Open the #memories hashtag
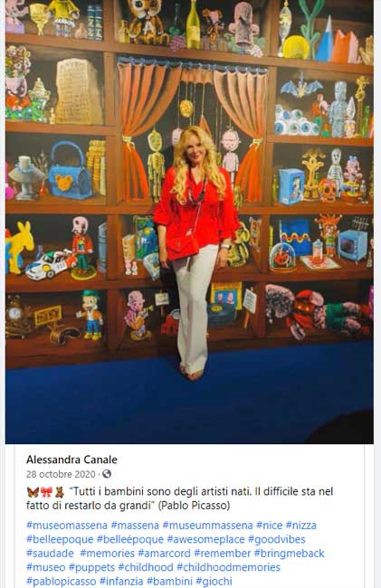Image resolution: width=381 pixels, height=588 pixels. coord(108,553)
